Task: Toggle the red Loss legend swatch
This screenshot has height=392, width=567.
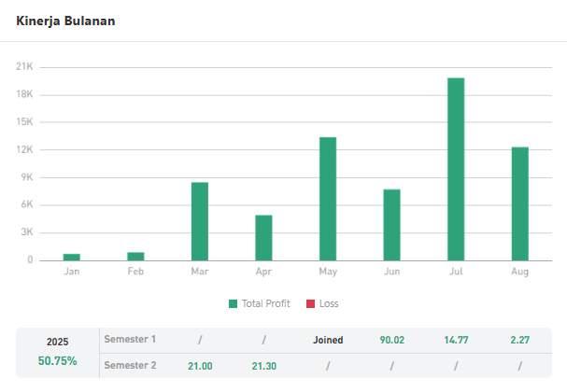Action: point(311,304)
